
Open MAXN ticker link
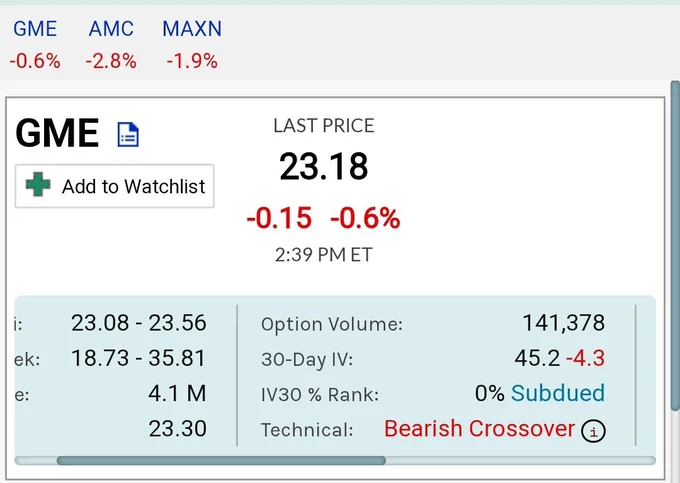[192, 29]
